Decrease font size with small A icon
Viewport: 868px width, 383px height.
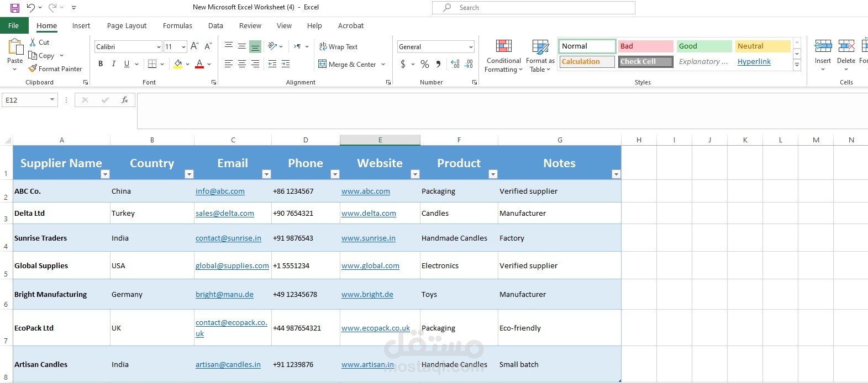click(208, 46)
